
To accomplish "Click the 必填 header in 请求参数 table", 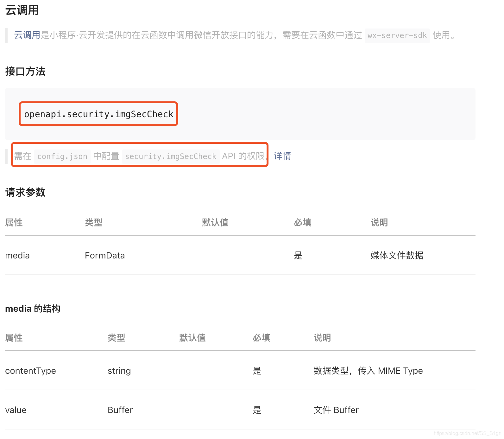I will tap(303, 222).
